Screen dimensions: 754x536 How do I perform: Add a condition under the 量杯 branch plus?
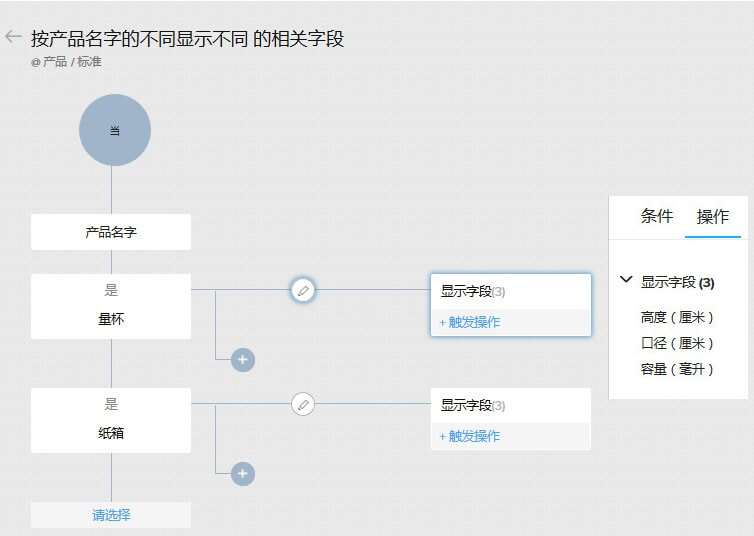[243, 360]
